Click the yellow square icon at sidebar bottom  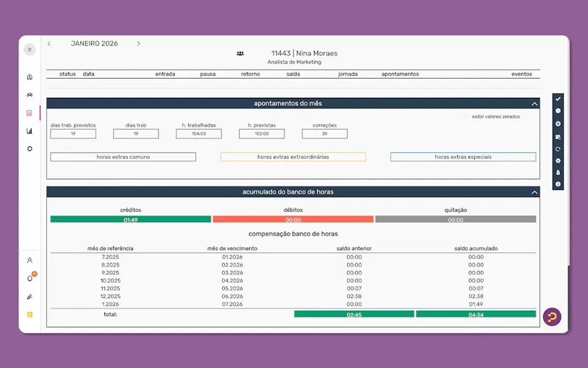[29, 315]
